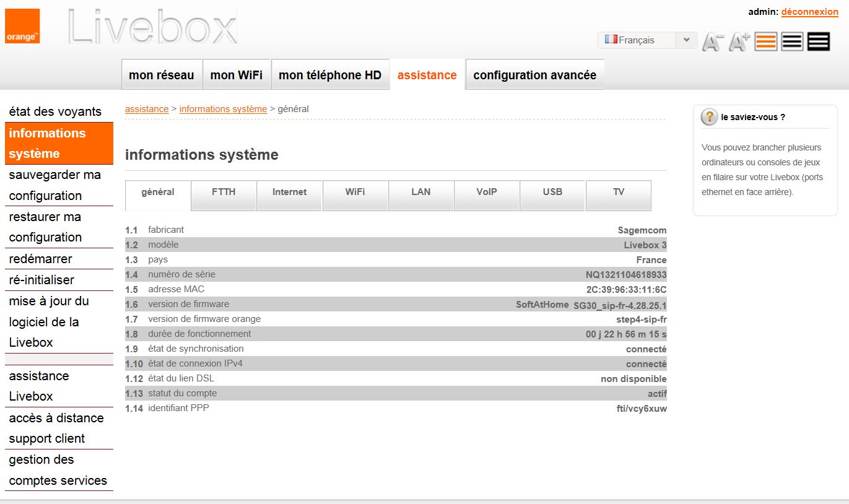This screenshot has width=849, height=504.
Task: Open mise à jour du logiciel
Action: [x=59, y=322]
